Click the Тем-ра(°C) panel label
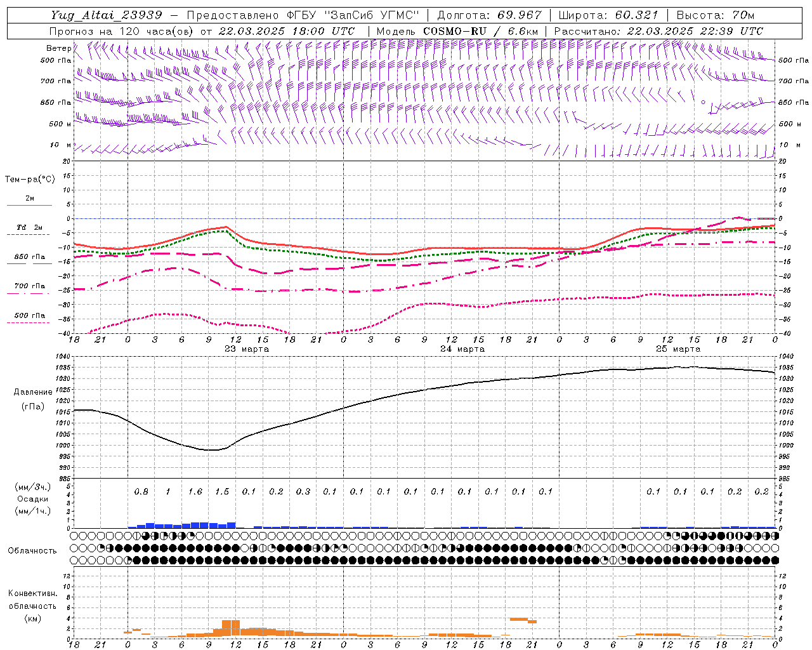This screenshot has height=650, width=812. [x=30, y=180]
